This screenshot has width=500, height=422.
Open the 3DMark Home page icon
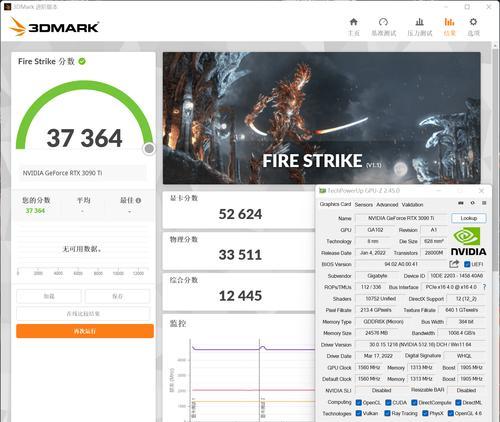pyautogui.click(x=354, y=22)
